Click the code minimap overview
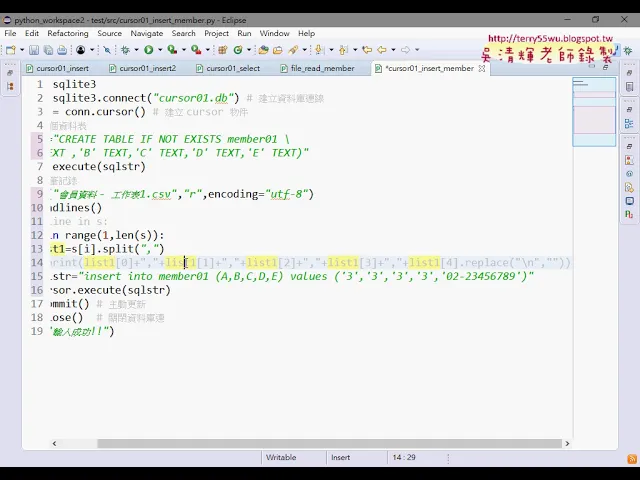The image size is (640, 480). coord(594,111)
